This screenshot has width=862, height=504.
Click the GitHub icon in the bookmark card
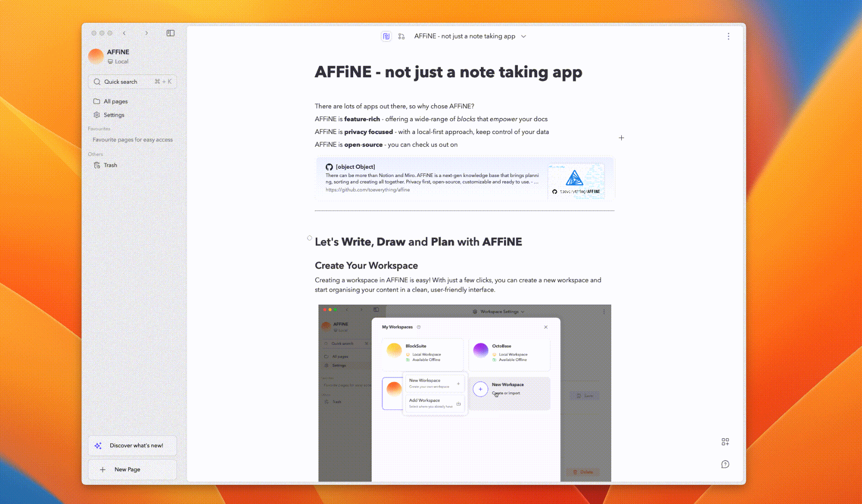[x=329, y=167]
